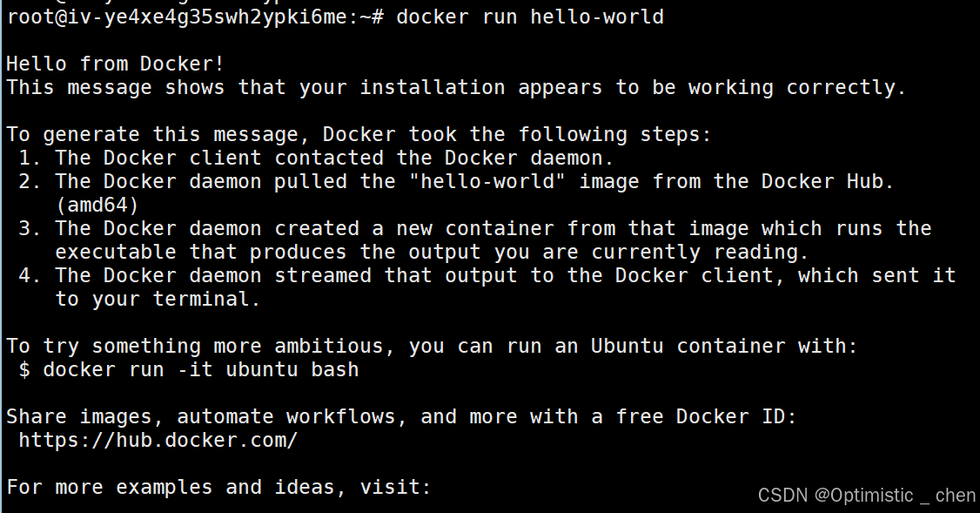The width and height of the screenshot is (980, 513).
Task: Click the 'To try something more ambitious' line
Action: [432, 346]
